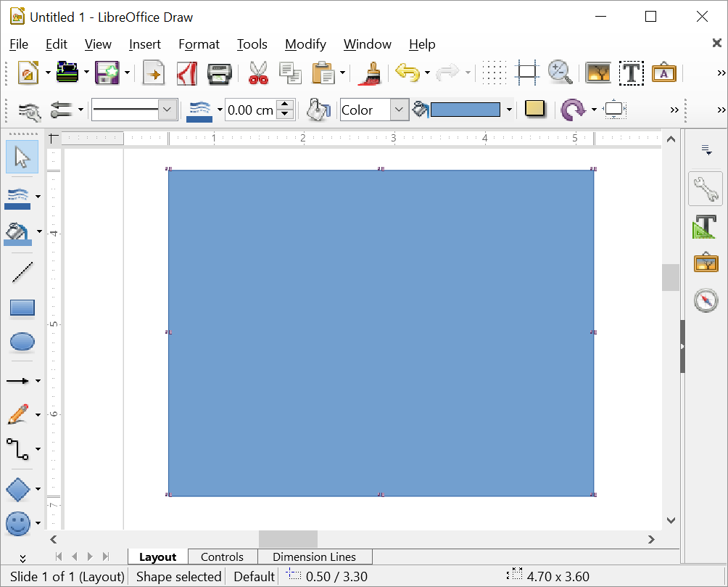Click the Clone Formatting paintbrush icon
The image size is (728, 587).
[x=370, y=73]
